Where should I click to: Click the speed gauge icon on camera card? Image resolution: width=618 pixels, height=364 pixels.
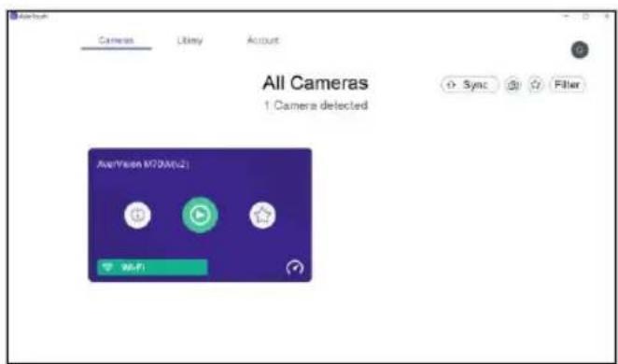295,268
